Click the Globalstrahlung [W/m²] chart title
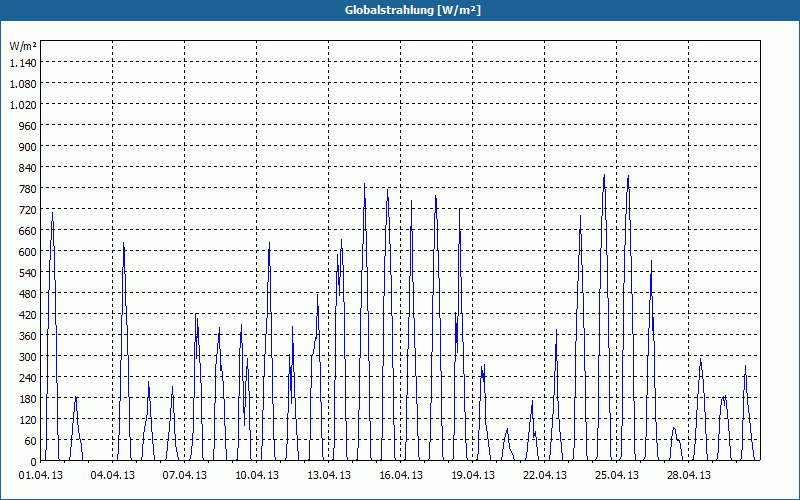The width and height of the screenshot is (800, 500). click(x=412, y=10)
